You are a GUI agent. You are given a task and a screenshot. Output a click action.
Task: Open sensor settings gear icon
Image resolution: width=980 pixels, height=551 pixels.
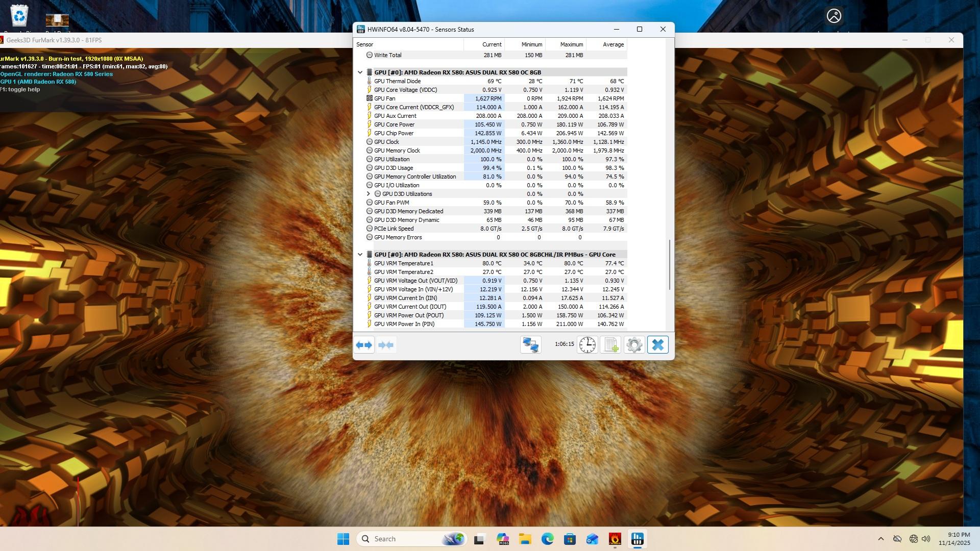click(x=634, y=345)
